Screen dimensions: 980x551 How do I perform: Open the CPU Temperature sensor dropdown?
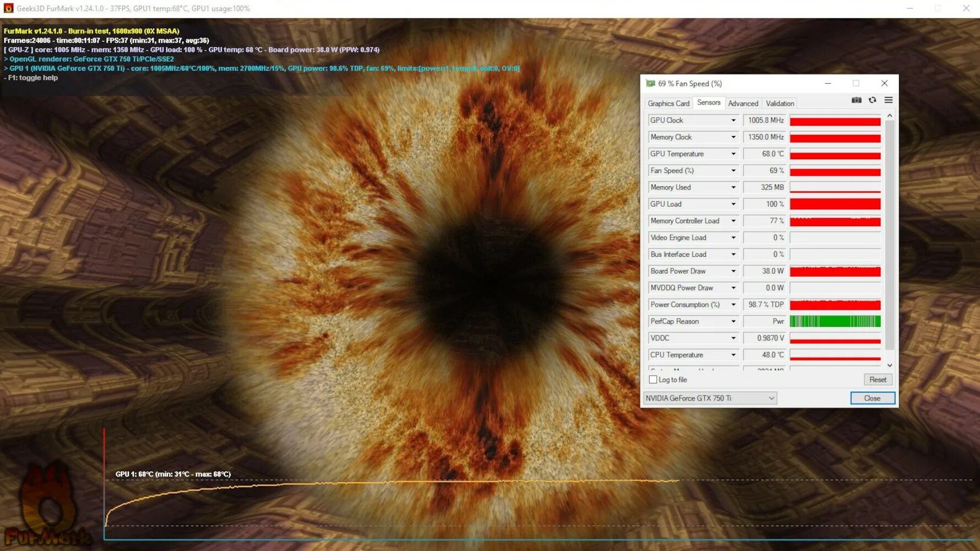tap(733, 355)
